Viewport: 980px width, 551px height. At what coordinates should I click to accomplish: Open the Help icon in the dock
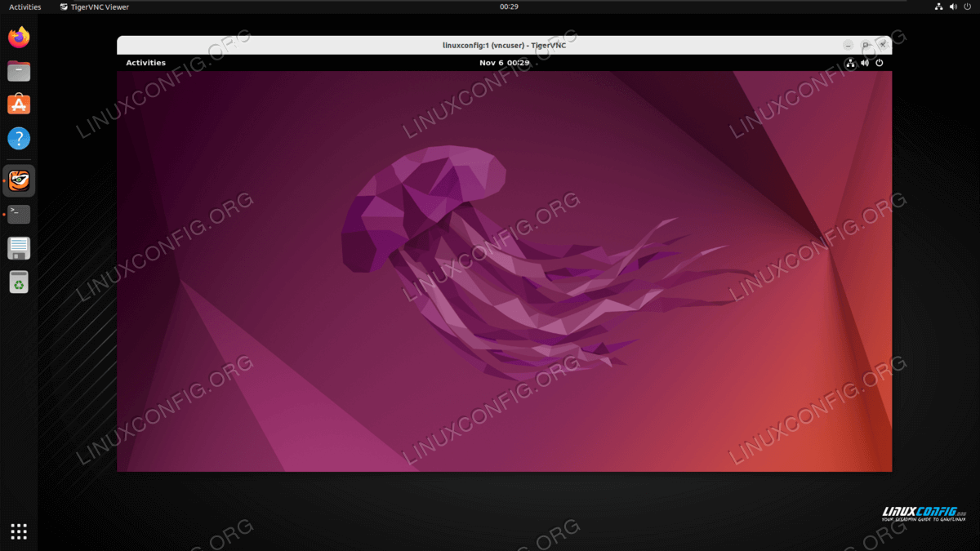19,138
